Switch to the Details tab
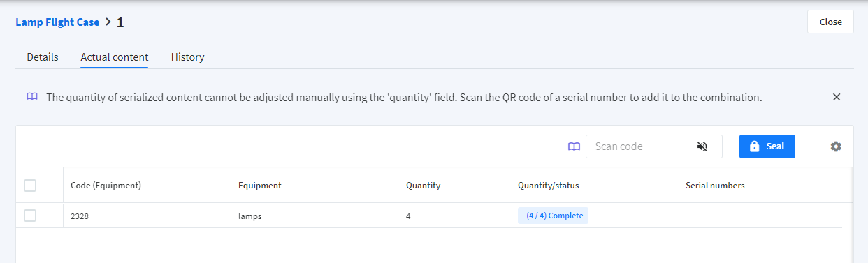This screenshot has height=263, width=868. pyautogui.click(x=43, y=57)
